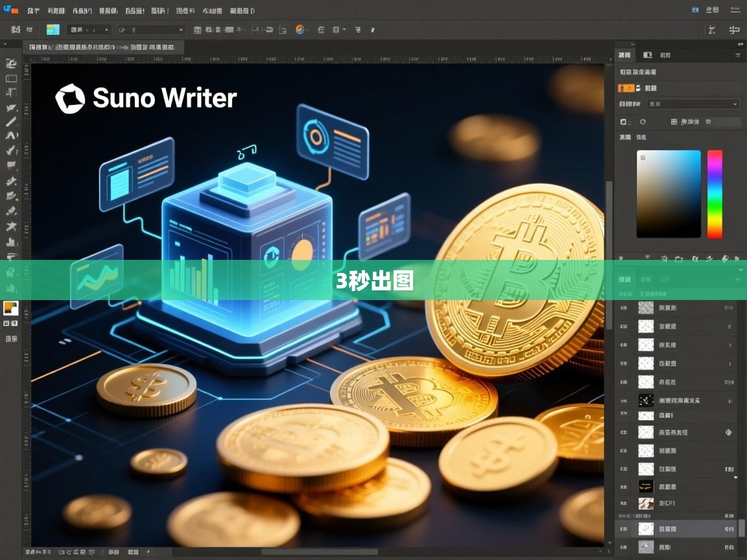
Task: Click the grid icon in right properties panel
Action: pos(674,122)
